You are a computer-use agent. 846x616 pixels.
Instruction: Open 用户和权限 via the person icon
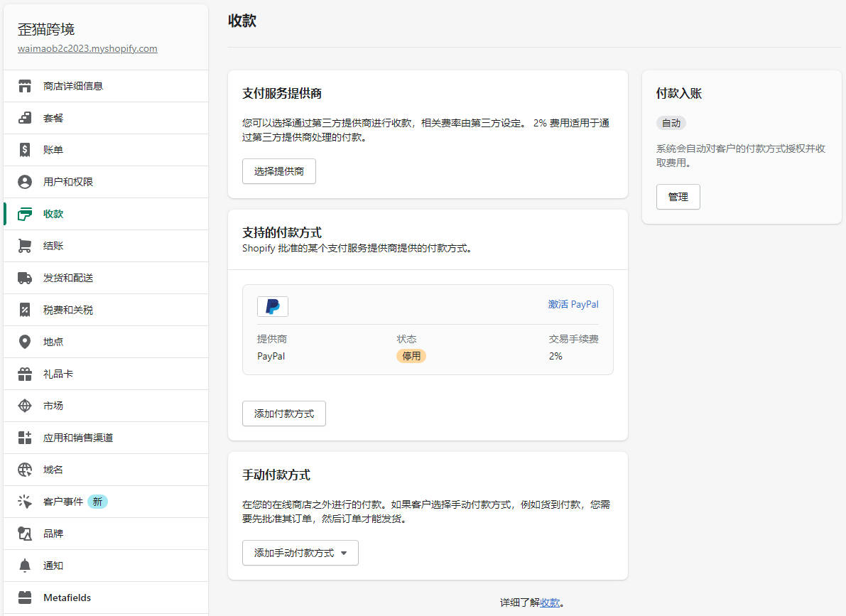[x=26, y=181]
